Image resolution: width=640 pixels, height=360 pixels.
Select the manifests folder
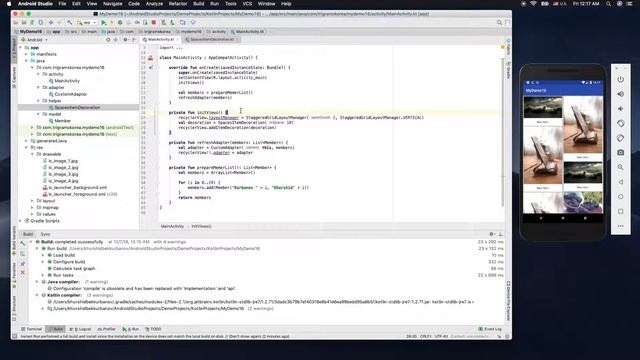(x=47, y=54)
